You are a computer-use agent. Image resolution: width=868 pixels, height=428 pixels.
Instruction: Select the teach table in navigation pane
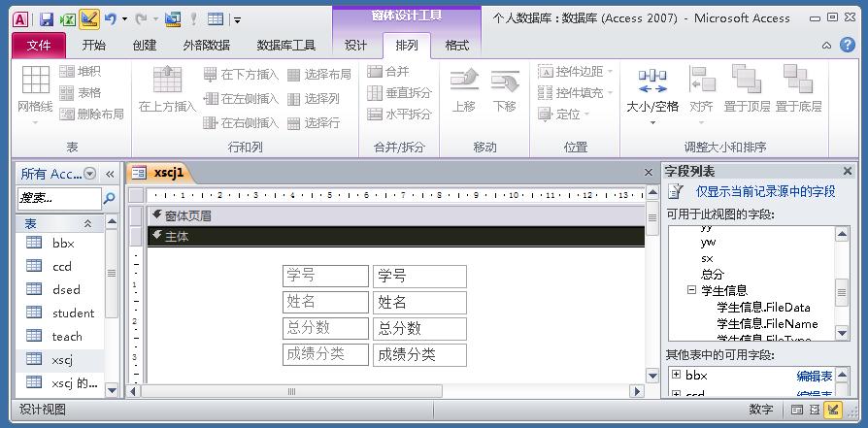click(60, 336)
